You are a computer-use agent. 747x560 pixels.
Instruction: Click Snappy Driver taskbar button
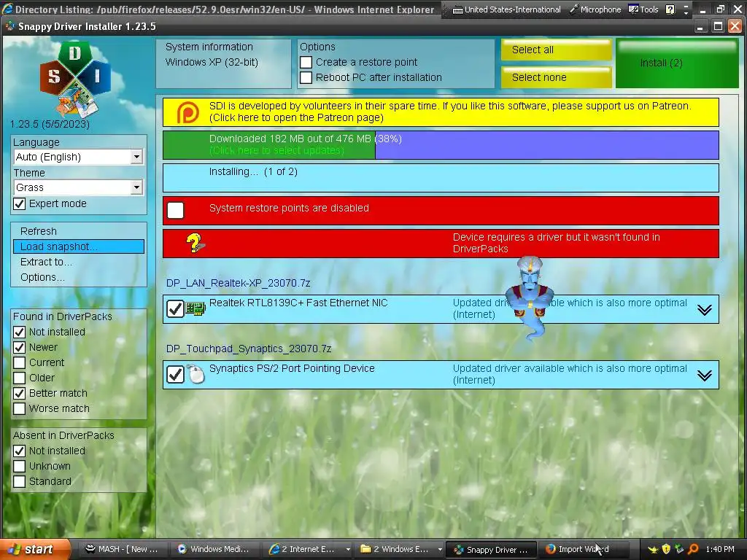491,549
